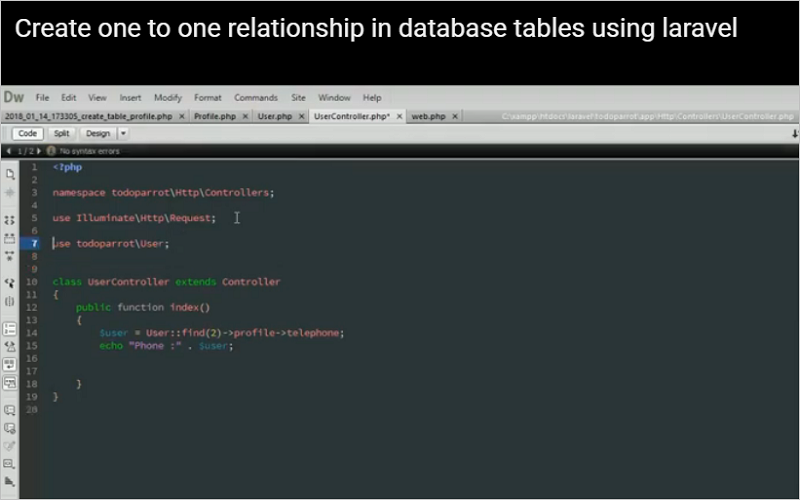
Task: Switch to Split view
Action: pos(61,133)
